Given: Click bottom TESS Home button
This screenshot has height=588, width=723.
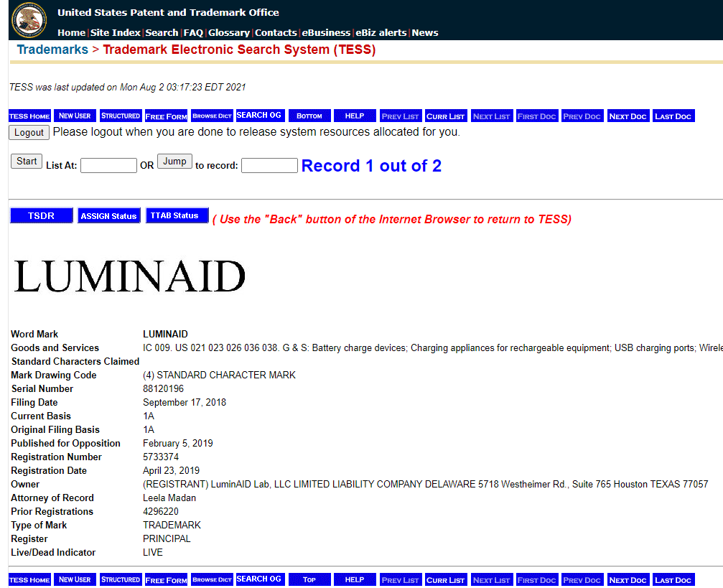Looking at the screenshot, I should (x=29, y=579).
